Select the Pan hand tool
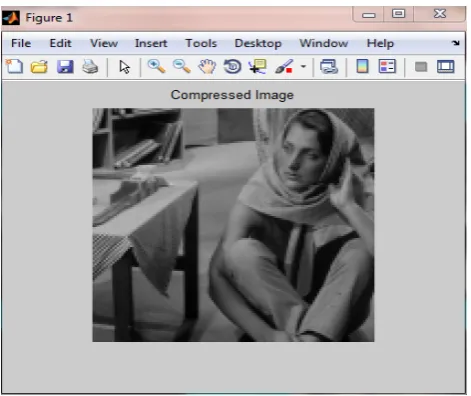 207,67
